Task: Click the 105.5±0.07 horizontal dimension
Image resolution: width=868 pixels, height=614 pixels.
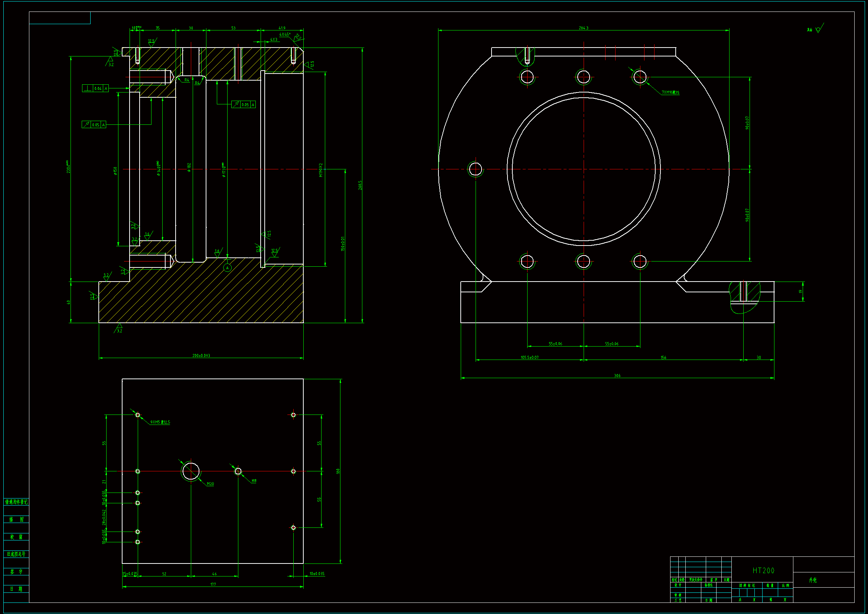Action: click(529, 357)
